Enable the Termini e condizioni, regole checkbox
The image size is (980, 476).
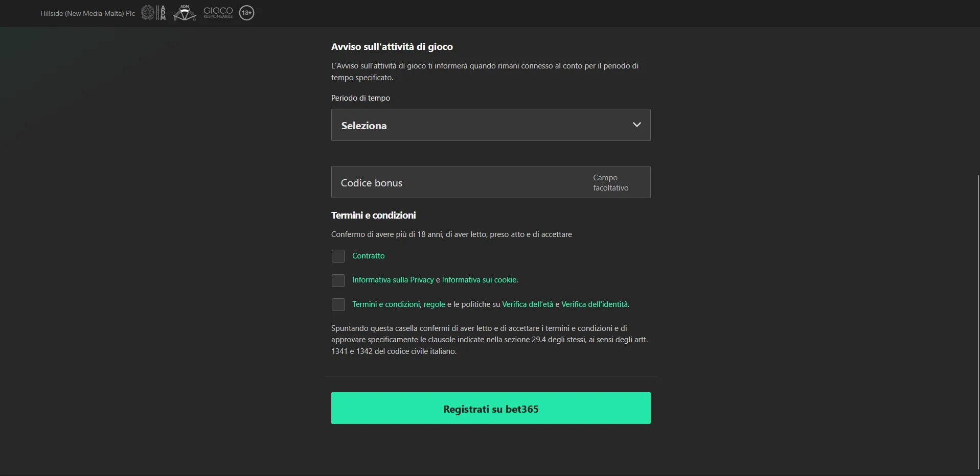[x=338, y=304]
